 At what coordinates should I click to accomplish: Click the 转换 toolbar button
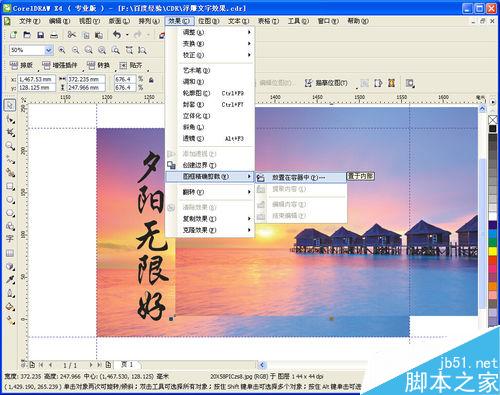(x=98, y=65)
